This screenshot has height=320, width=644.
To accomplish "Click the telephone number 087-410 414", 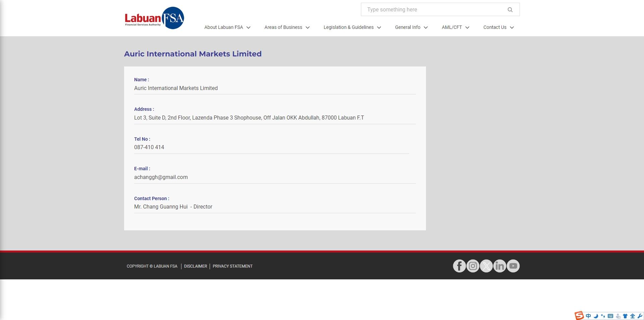I will [149, 147].
